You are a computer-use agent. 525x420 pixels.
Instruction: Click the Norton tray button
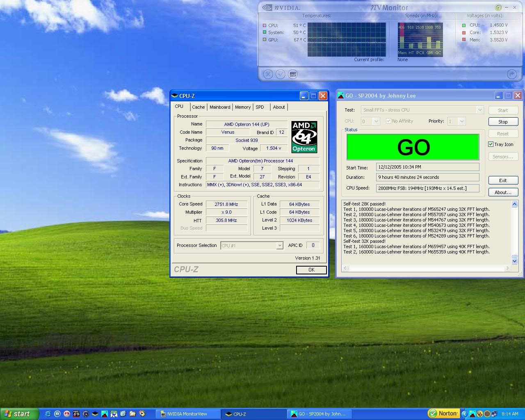tap(443, 413)
